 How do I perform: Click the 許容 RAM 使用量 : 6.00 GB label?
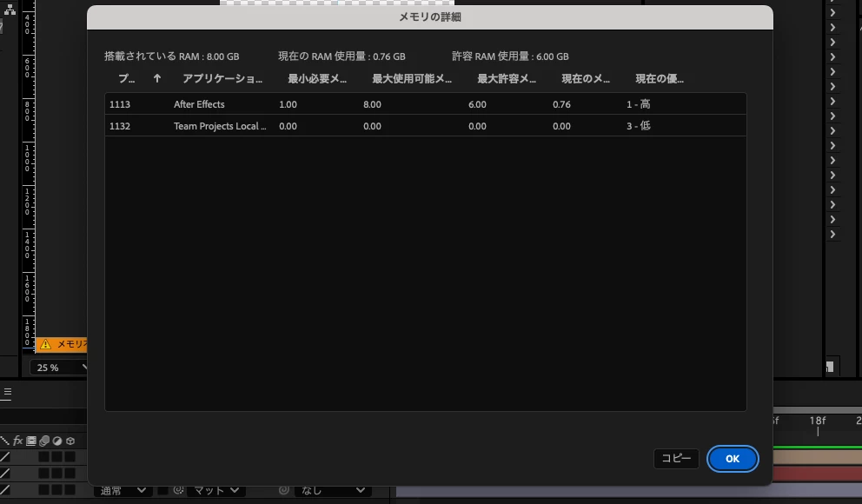pos(510,56)
